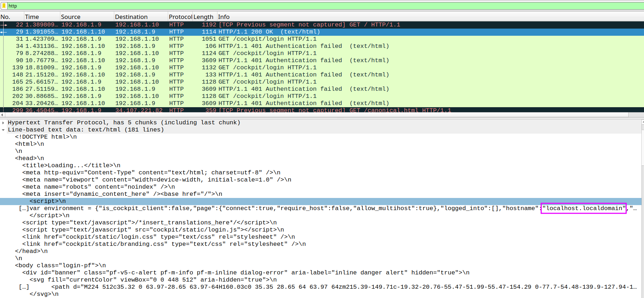Select the var environment line
The image size is (644, 298).
pos(328,208)
